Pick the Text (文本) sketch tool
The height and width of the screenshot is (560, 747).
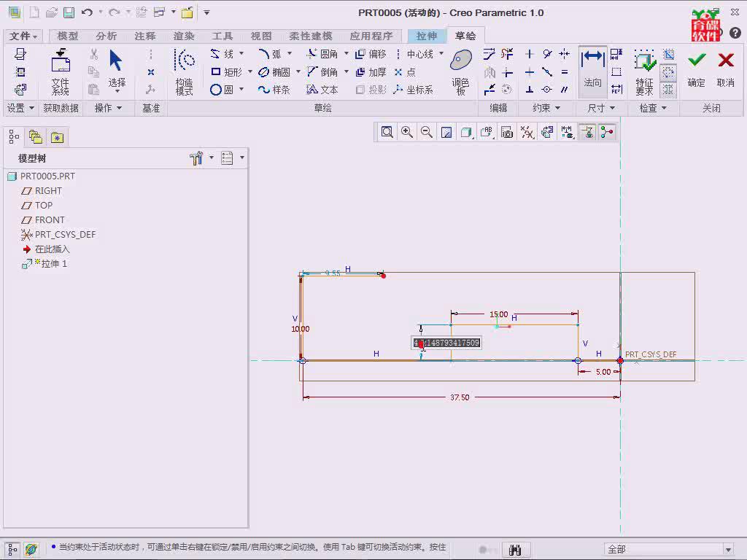click(x=322, y=90)
